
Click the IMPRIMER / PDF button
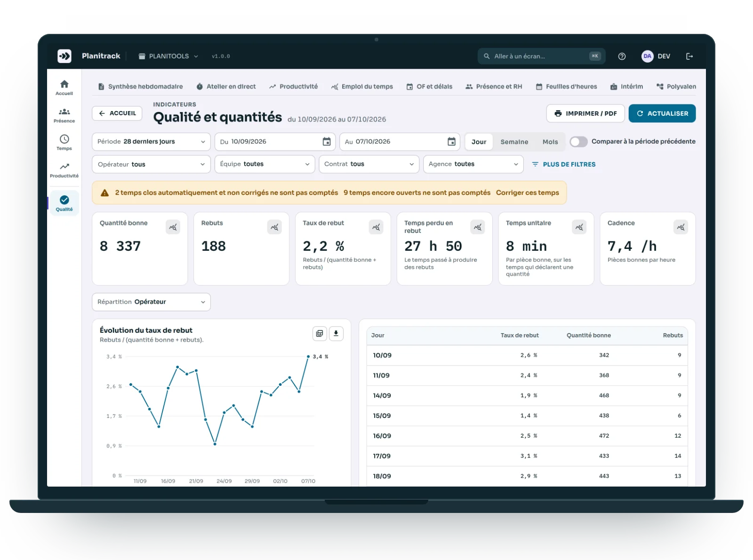pos(585,113)
